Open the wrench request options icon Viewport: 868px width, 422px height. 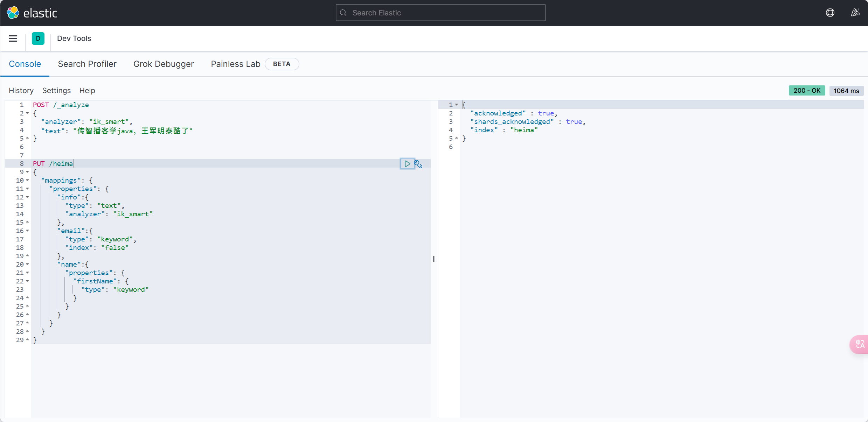click(x=418, y=164)
